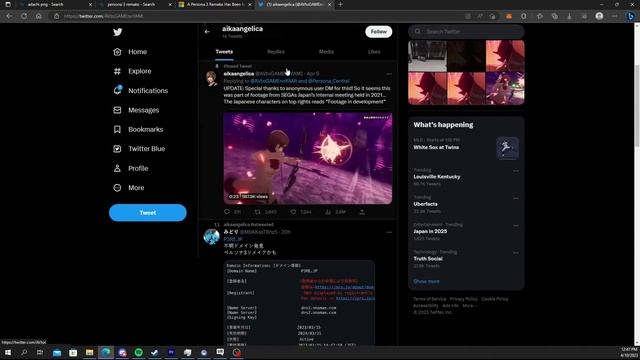640x360 pixels.
Task: Switch to the Replies tab
Action: tap(276, 52)
